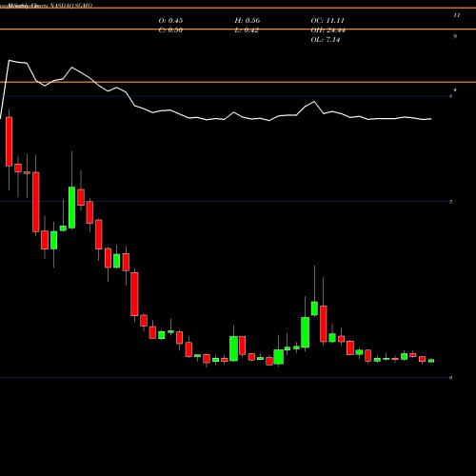Click the end of white moving-average line
This screenshot has height=476, width=476.
tap(430, 119)
